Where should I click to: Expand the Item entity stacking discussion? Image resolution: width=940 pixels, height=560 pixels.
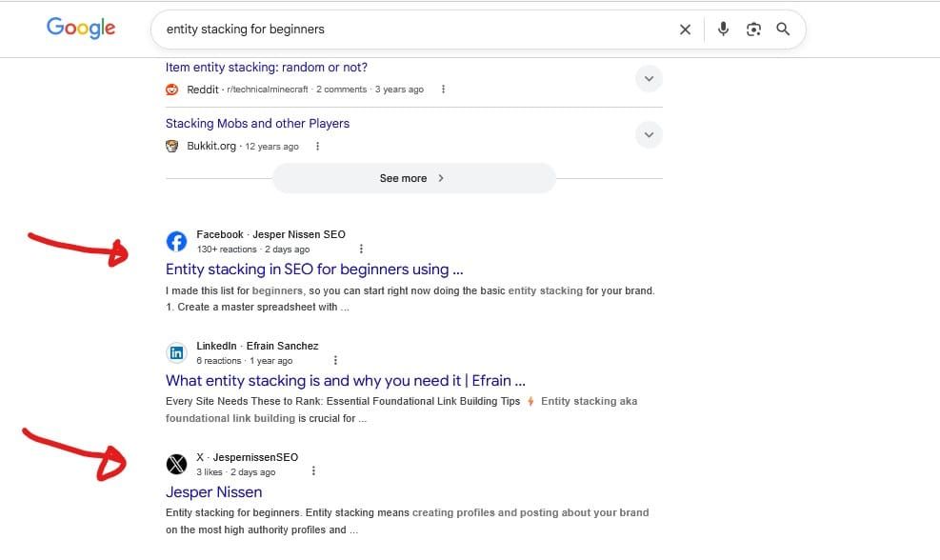[649, 78]
